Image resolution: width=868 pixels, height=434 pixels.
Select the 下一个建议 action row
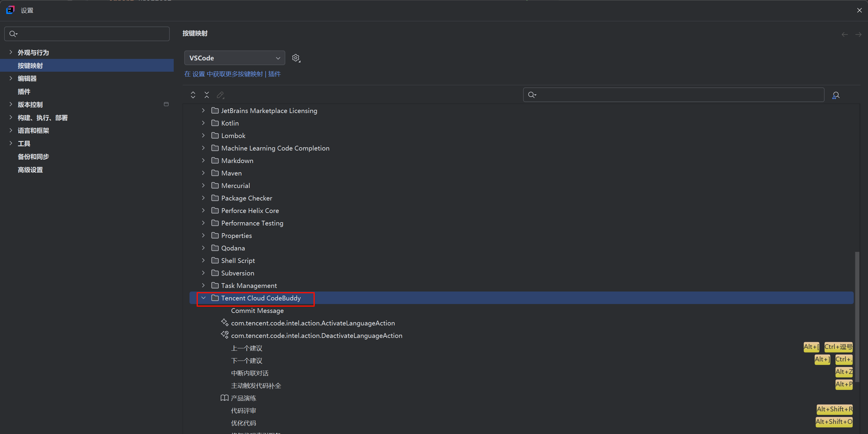(521, 360)
